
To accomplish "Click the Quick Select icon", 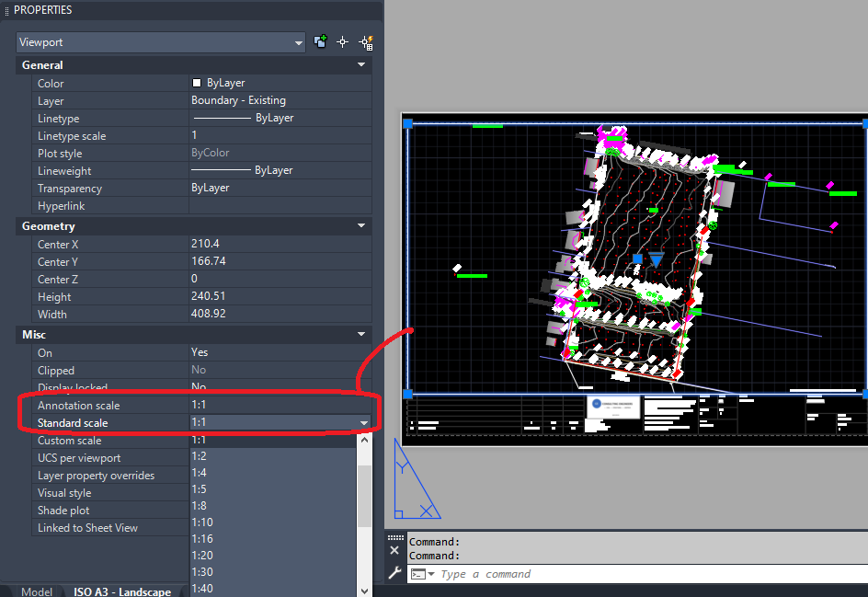I will pyautogui.click(x=366, y=42).
